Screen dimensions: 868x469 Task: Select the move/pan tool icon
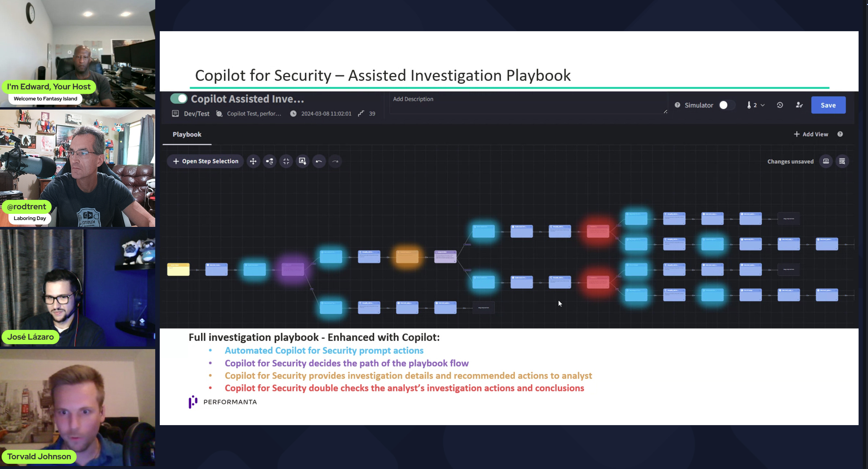[x=253, y=161]
